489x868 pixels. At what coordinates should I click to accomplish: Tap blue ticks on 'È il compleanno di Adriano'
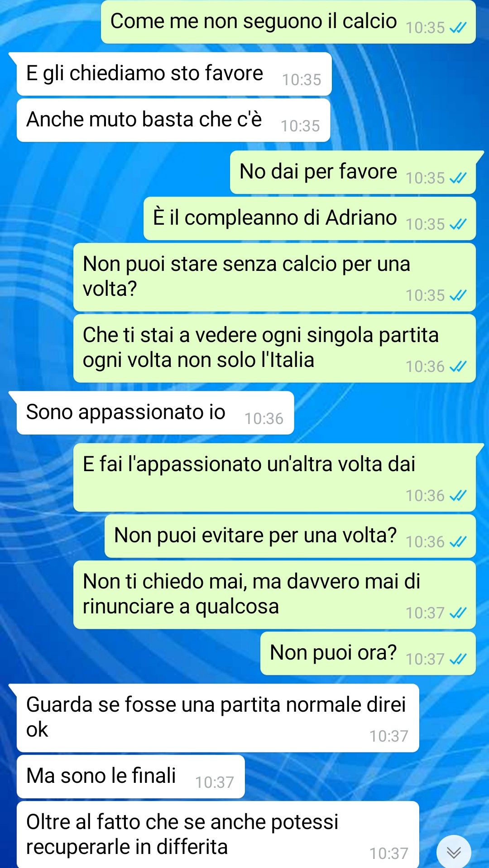pos(458,225)
